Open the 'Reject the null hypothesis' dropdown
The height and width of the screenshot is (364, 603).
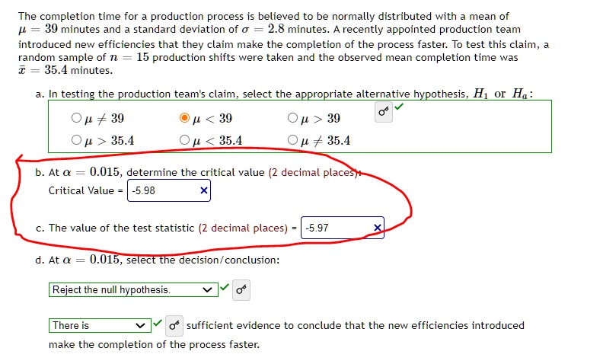(133, 289)
